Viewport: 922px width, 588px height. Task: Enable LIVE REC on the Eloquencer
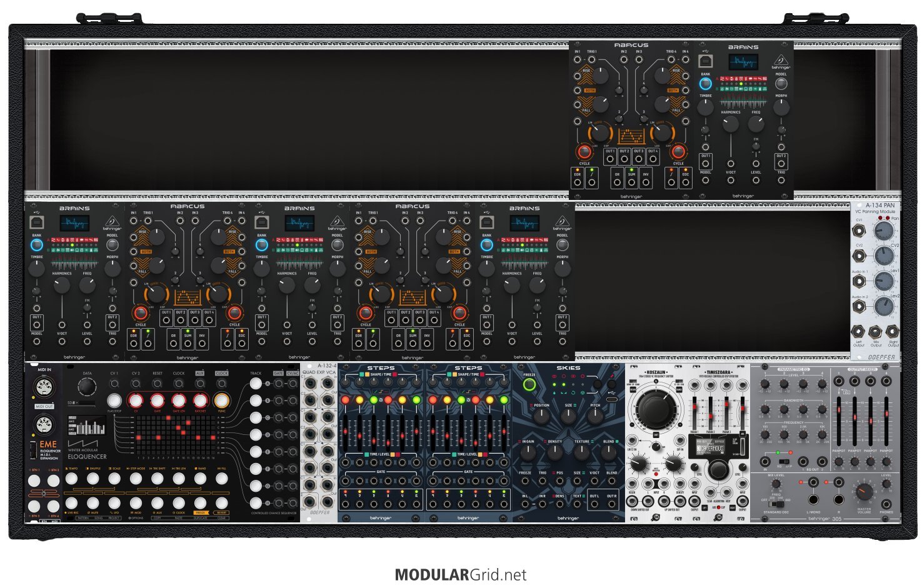[x=71, y=503]
